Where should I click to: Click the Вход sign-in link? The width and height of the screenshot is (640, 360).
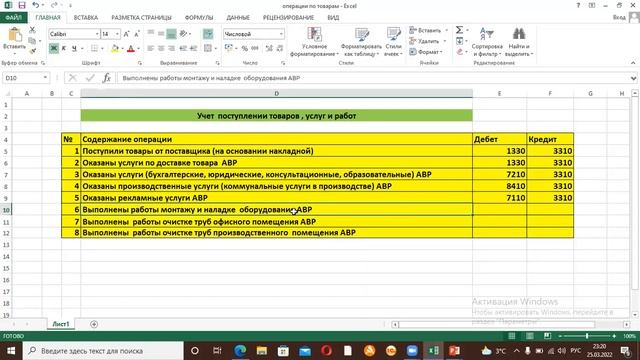[x=619, y=18]
